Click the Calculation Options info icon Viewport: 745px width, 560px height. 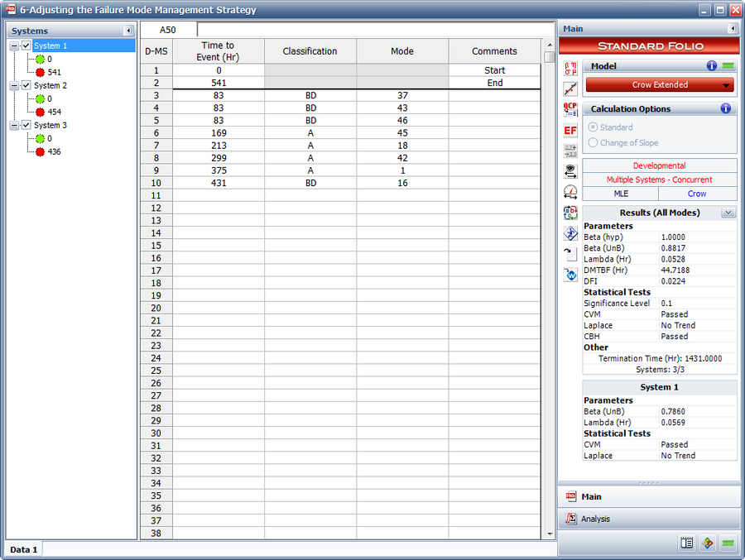pyautogui.click(x=726, y=108)
